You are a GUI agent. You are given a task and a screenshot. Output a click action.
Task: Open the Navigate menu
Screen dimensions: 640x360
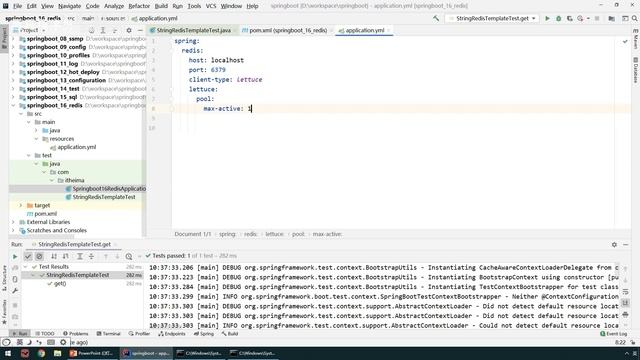(69, 6)
